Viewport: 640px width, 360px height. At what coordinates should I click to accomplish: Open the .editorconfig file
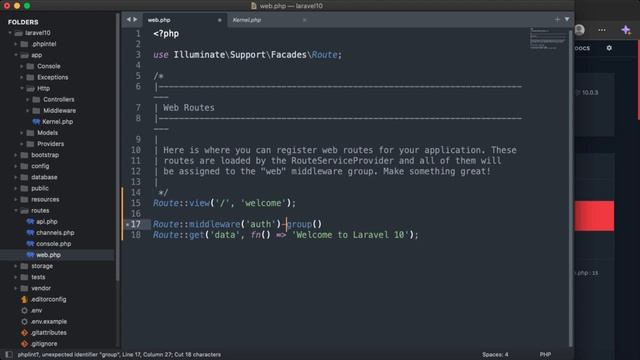[x=48, y=299]
